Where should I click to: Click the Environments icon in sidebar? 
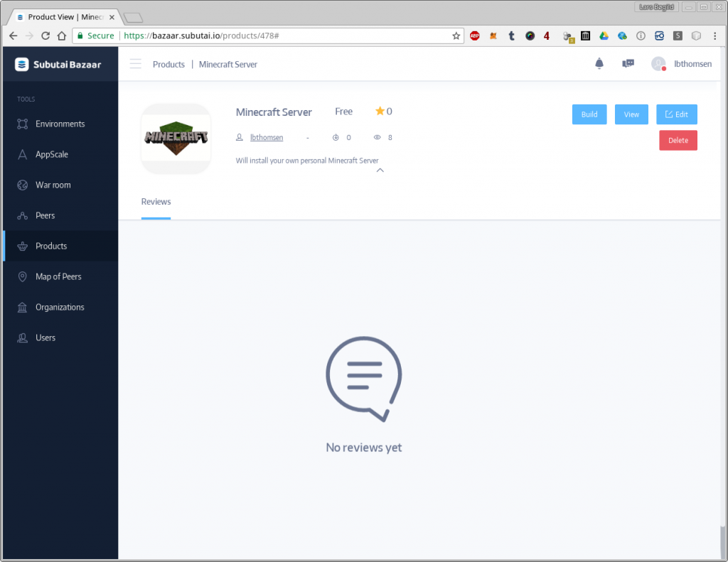pyautogui.click(x=22, y=124)
